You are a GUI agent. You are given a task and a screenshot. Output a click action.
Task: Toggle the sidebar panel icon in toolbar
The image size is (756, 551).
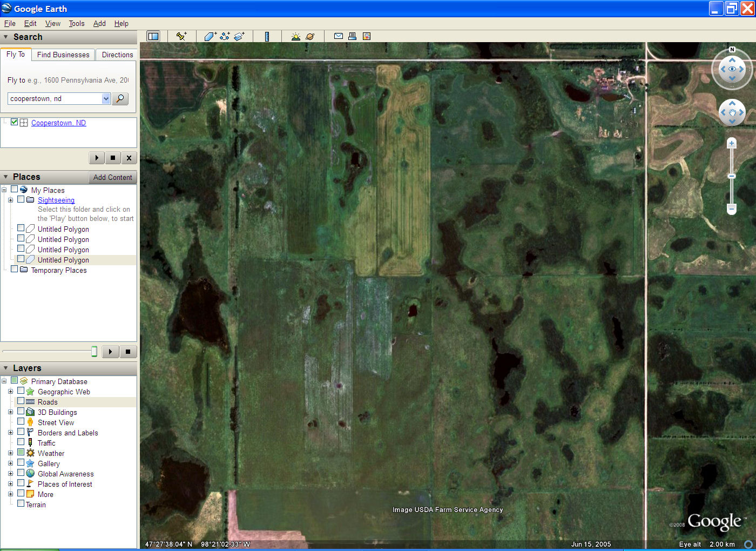pos(153,36)
